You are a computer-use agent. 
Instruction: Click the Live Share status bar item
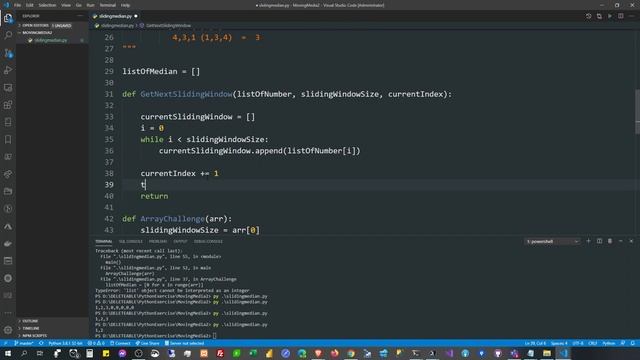(147, 343)
